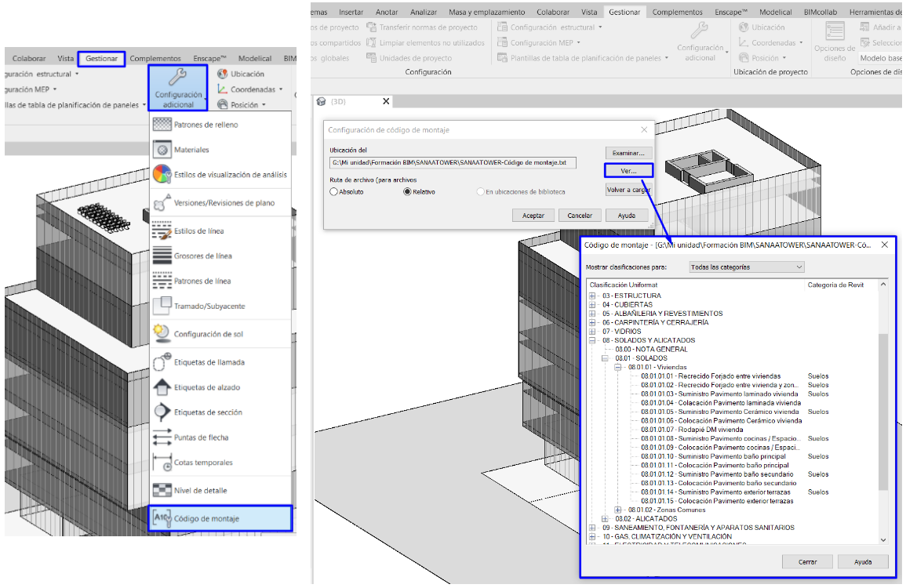Open Tramado/Subyacente settings

[x=199, y=306]
